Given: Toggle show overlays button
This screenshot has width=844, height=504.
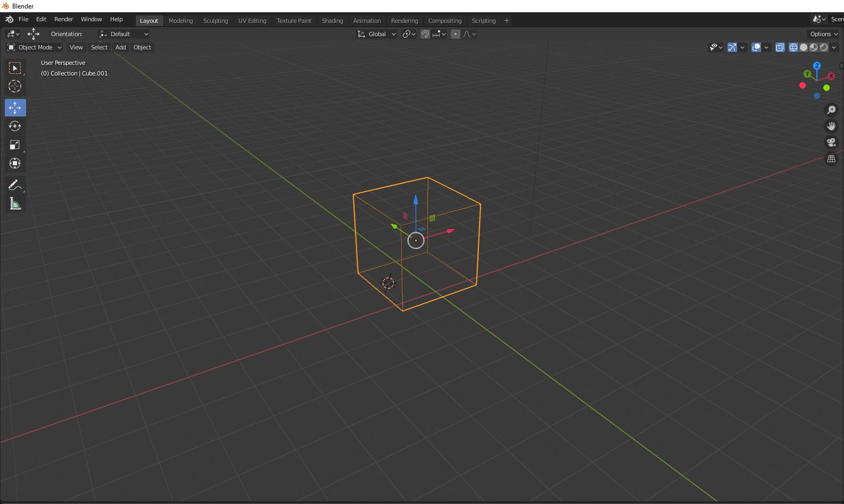Looking at the screenshot, I should coord(756,47).
